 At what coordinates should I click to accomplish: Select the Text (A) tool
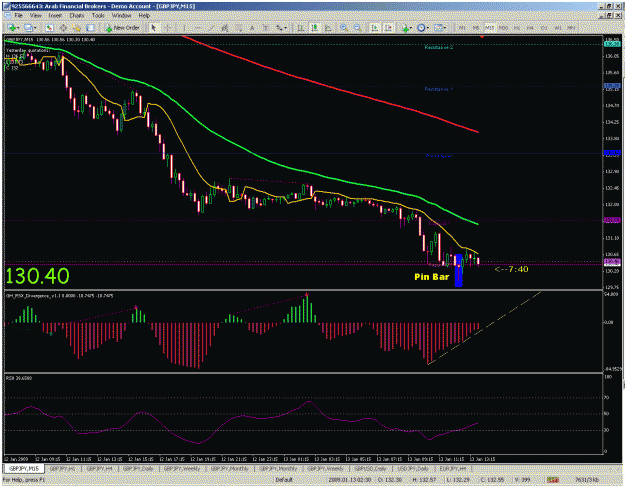252,28
